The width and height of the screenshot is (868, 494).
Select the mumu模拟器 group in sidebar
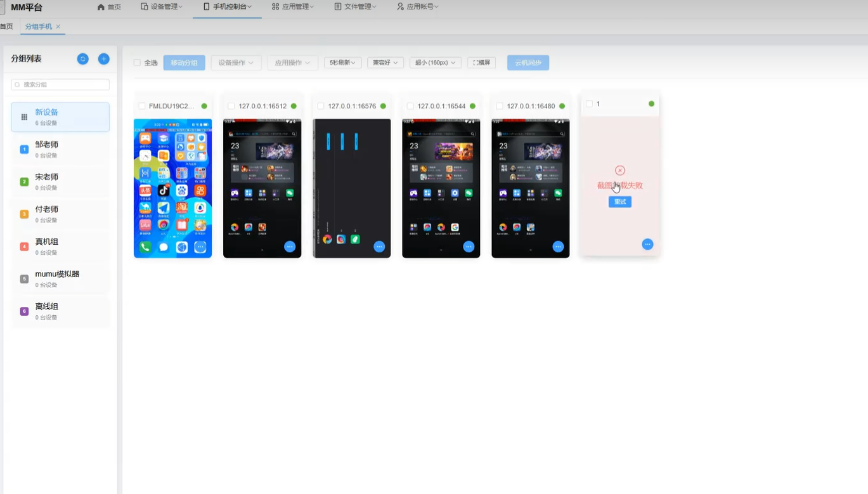(x=60, y=277)
